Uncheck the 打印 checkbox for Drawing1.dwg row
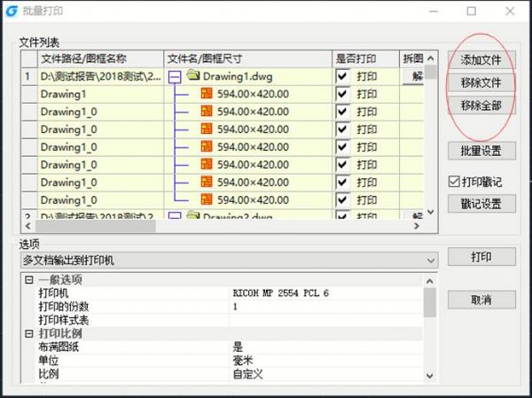The width and height of the screenshot is (532, 398). 342,76
